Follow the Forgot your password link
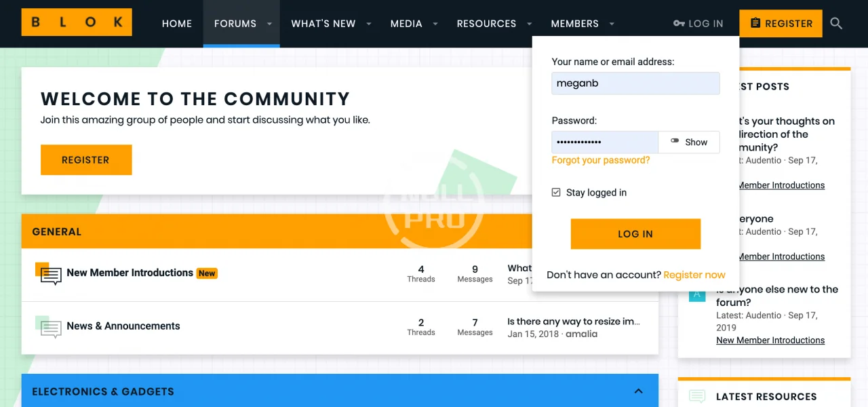 (x=600, y=160)
